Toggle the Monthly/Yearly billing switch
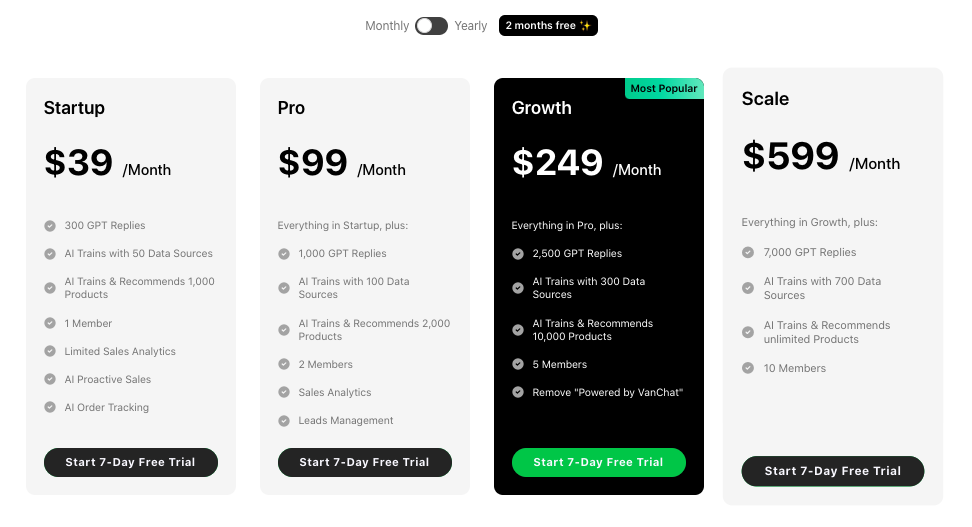Viewport: 972px width, 527px height. (431, 26)
